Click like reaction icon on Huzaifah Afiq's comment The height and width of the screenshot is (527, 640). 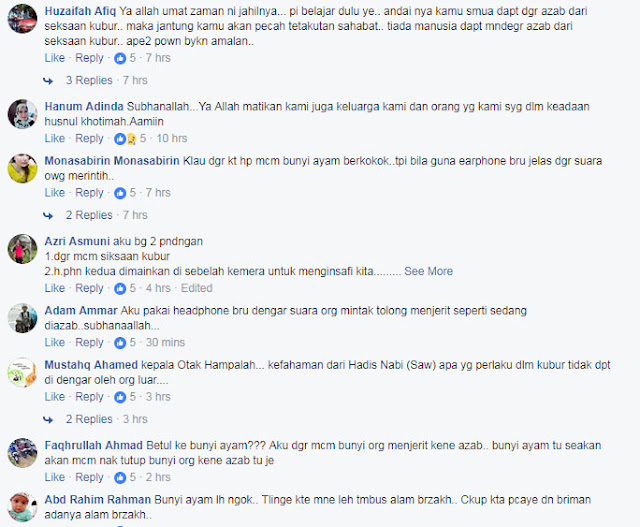pyautogui.click(x=120, y=58)
